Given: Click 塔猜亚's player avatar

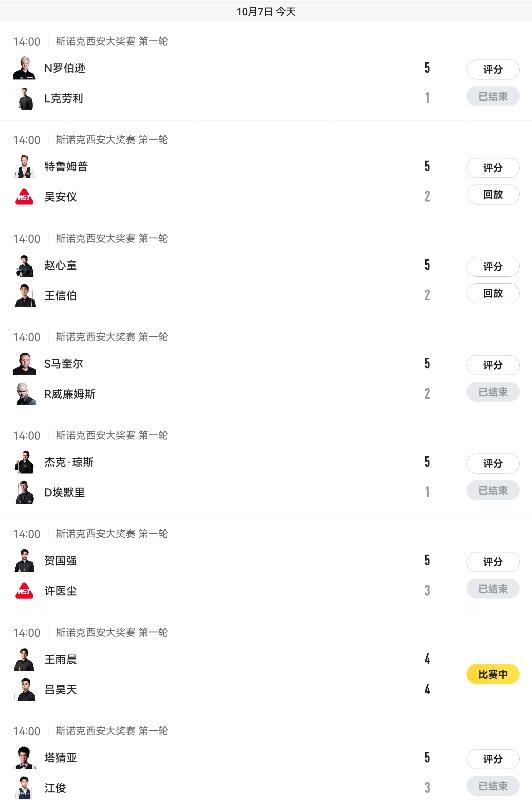Looking at the screenshot, I should [x=24, y=758].
